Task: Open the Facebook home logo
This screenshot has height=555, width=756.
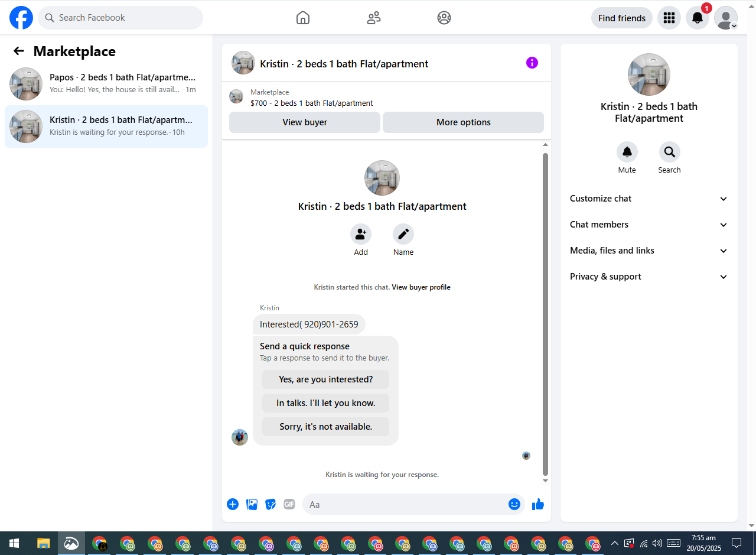Action: point(21,18)
